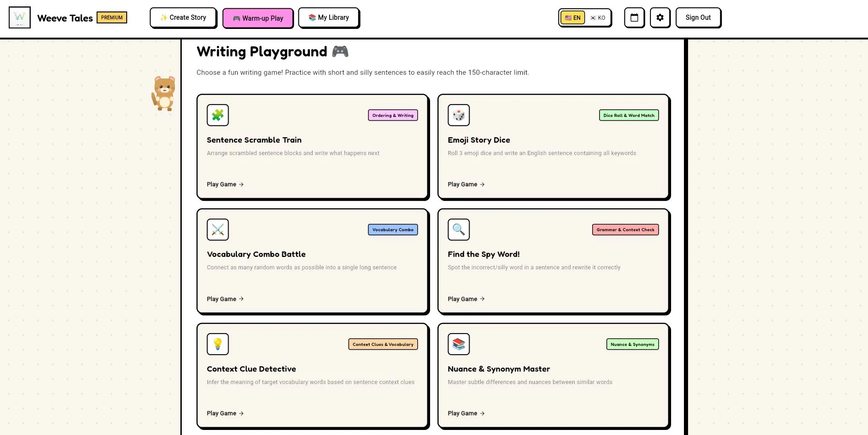Click the light bulb icon on Context Clue Detective
This screenshot has height=435, width=868.
tap(218, 344)
